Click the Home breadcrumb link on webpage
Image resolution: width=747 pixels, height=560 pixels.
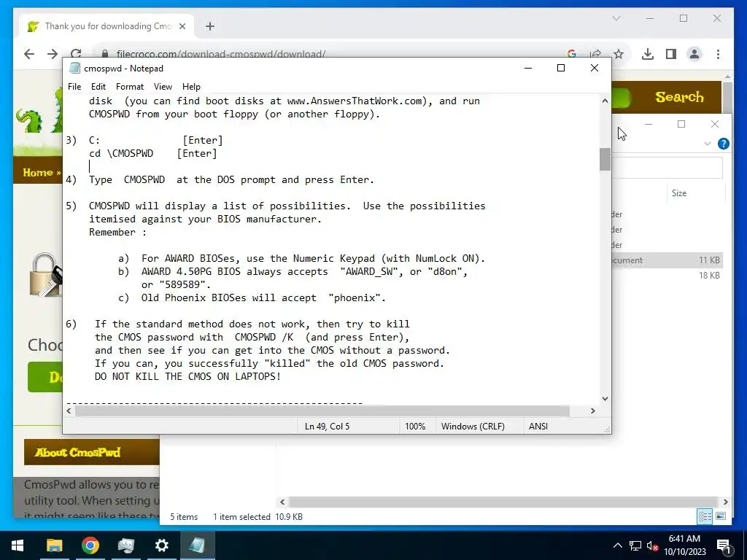pos(38,172)
